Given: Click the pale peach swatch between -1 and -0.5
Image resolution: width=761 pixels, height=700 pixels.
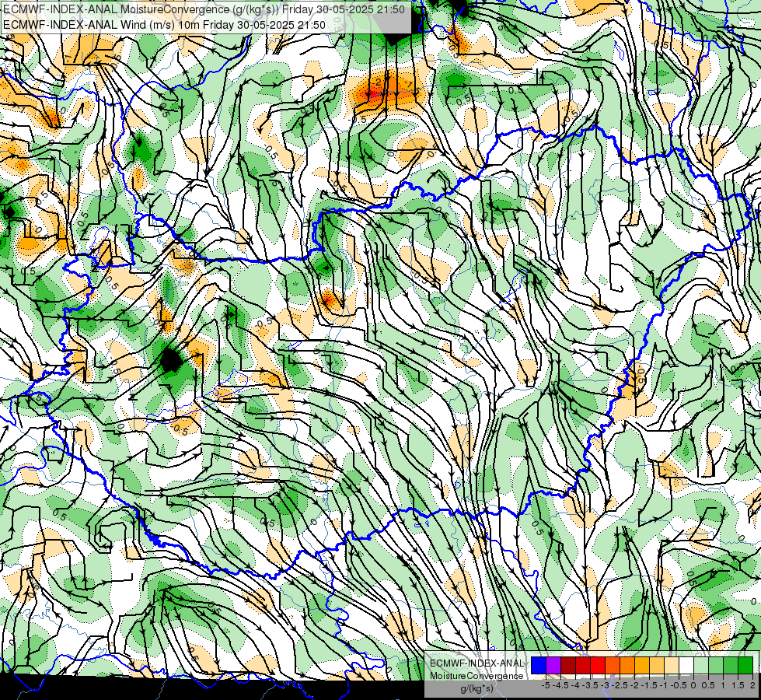Looking at the screenshot, I should point(672,665).
